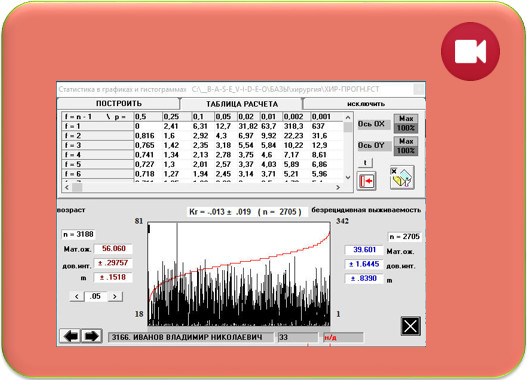Click the clear table eraser icon
The width and height of the screenshot is (527, 380).
402,177
